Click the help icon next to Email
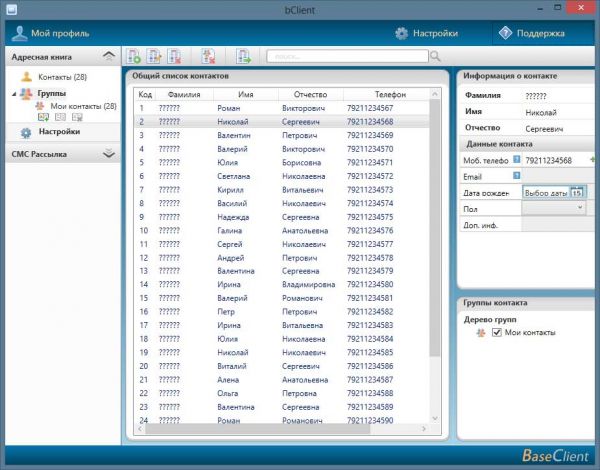This screenshot has width=600, height=470. (x=517, y=176)
